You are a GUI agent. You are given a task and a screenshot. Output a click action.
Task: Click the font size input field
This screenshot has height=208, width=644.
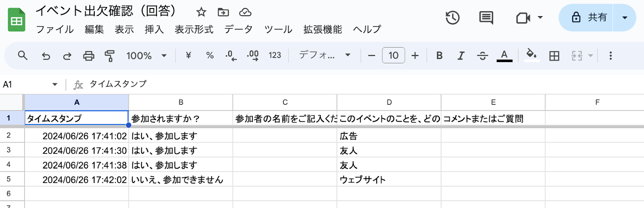point(393,56)
